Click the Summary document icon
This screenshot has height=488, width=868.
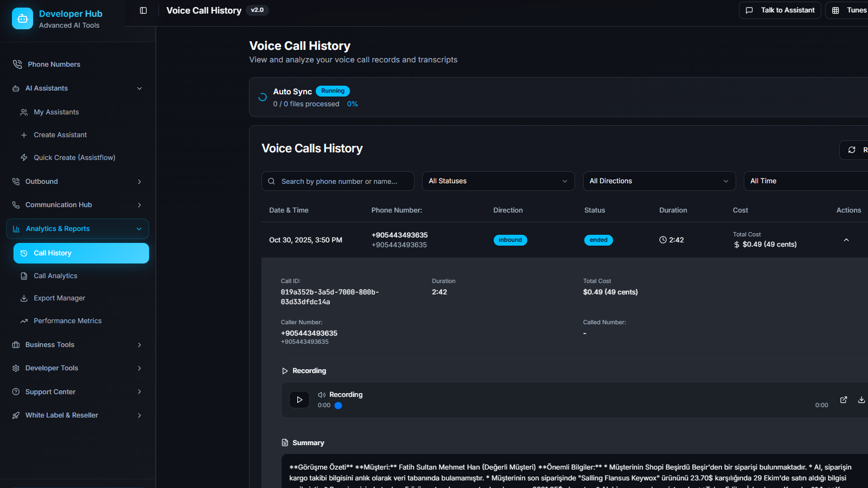pos(285,443)
